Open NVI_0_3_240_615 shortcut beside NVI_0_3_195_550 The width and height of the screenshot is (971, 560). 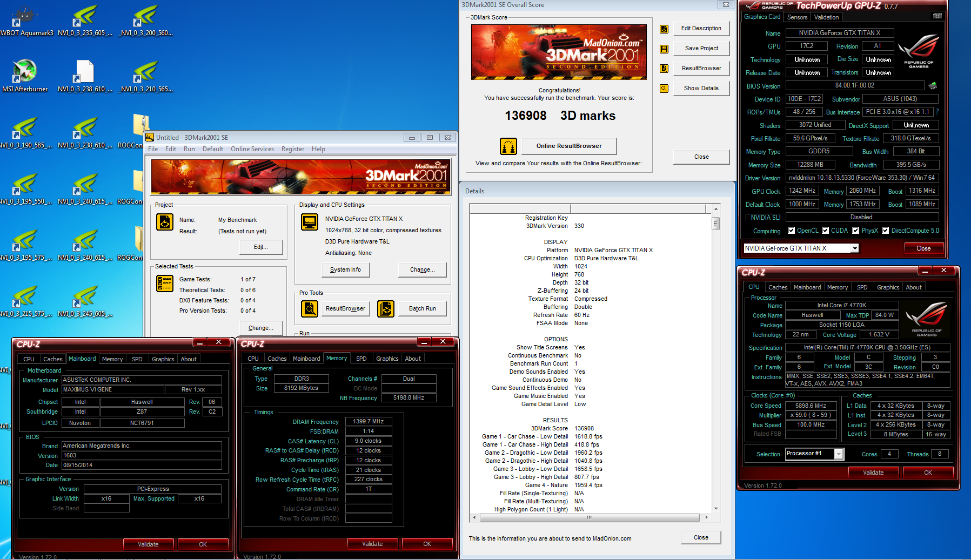[85, 188]
